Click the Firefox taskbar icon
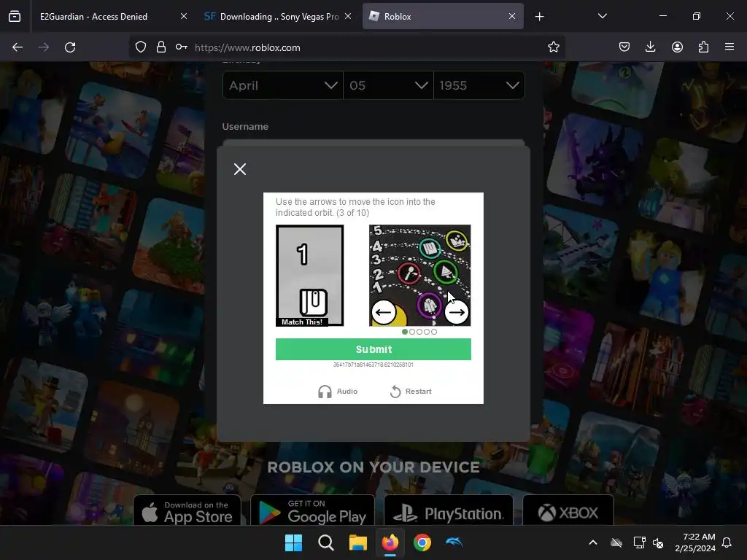This screenshot has height=560, width=747. point(390,542)
